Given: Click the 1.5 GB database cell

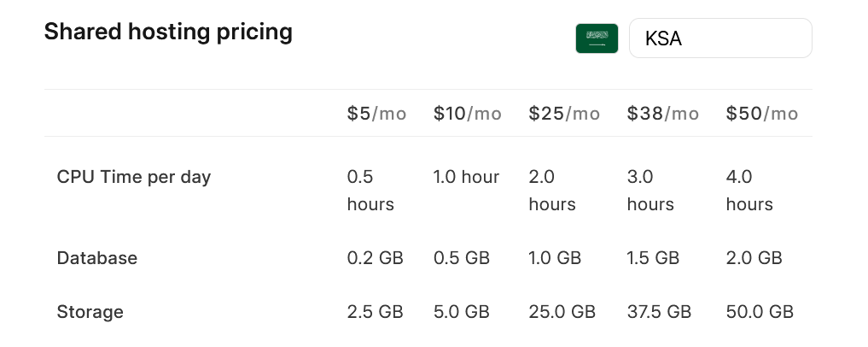Looking at the screenshot, I should pos(653,258).
